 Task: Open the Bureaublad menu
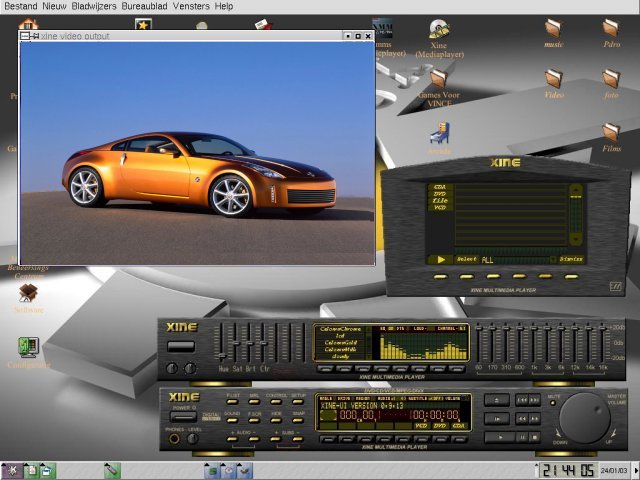coord(144,6)
